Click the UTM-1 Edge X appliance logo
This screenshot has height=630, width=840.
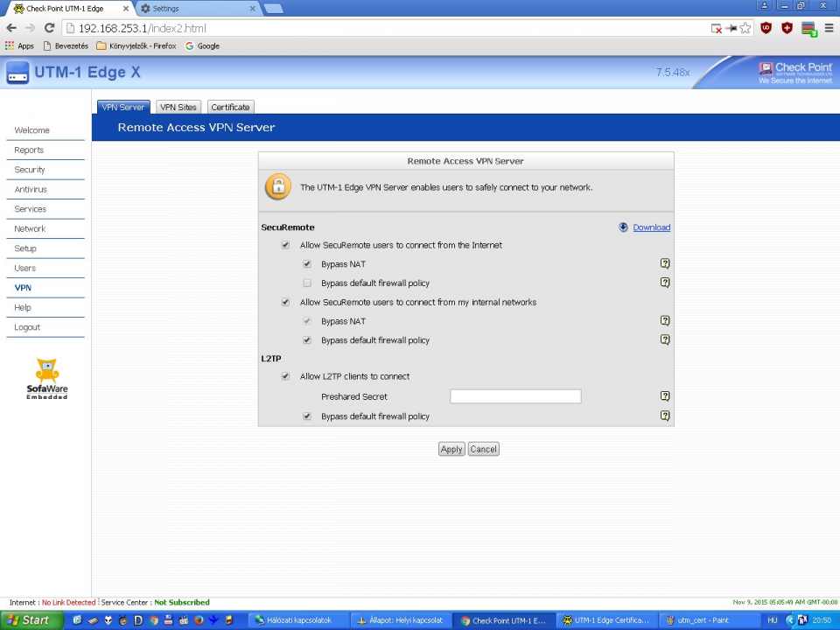(x=17, y=73)
